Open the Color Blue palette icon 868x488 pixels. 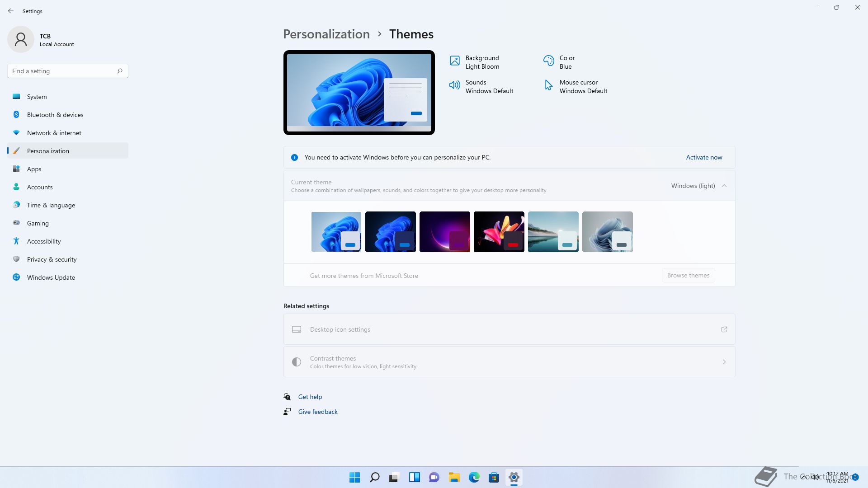click(548, 61)
